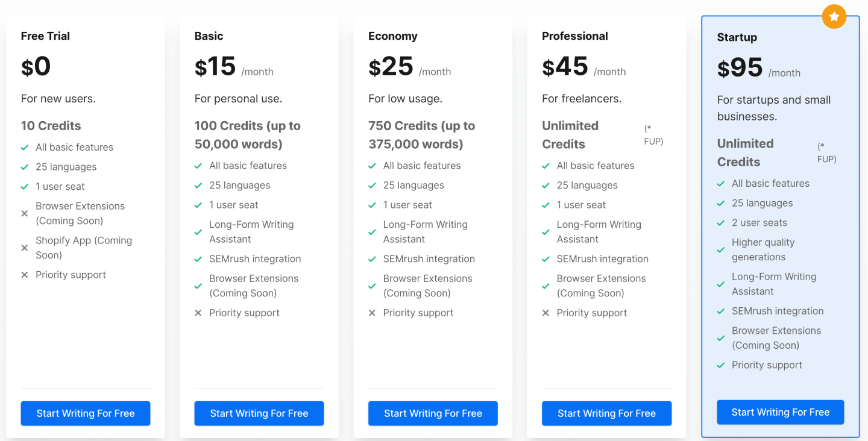Image resolution: width=868 pixels, height=441 pixels.
Task: Click the X icon beside Shopify App
Action: tap(25, 248)
